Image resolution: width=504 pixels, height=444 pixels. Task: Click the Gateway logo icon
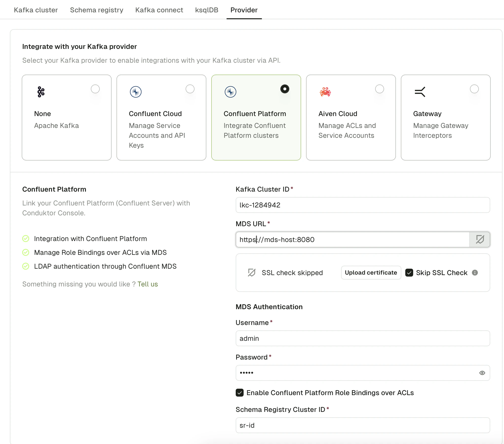click(420, 92)
